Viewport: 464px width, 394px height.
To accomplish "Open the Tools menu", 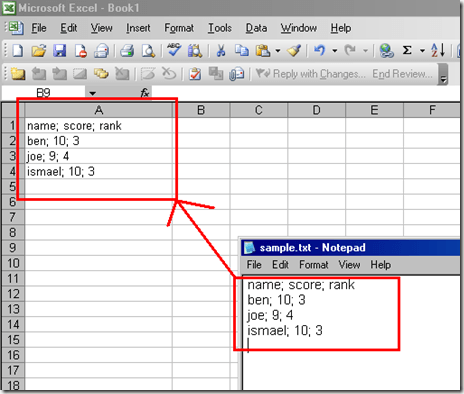I will [220, 28].
